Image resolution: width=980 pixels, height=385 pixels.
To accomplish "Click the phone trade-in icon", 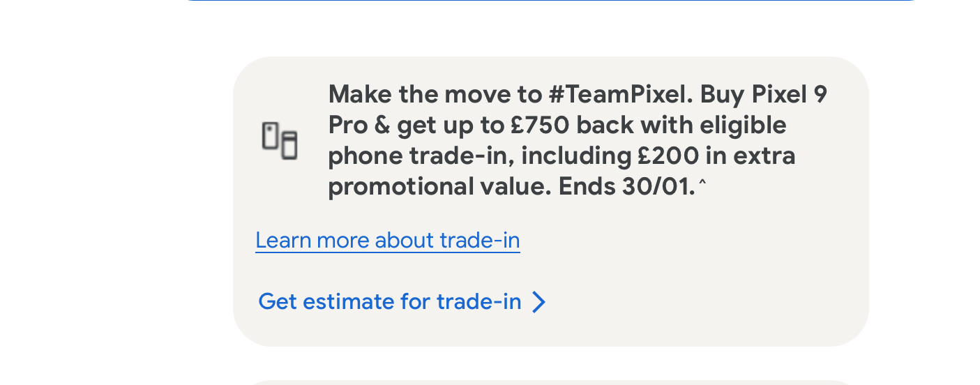I will pyautogui.click(x=280, y=140).
